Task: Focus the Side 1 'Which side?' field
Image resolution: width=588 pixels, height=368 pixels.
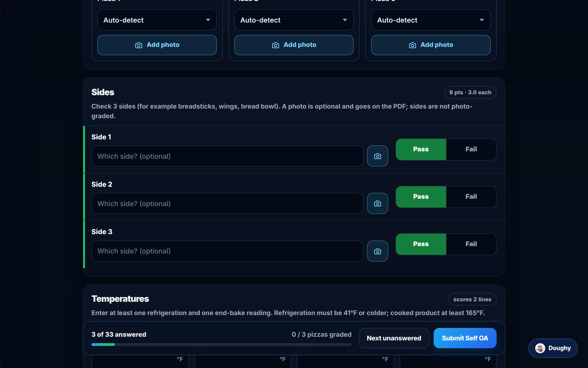Action: click(227, 156)
